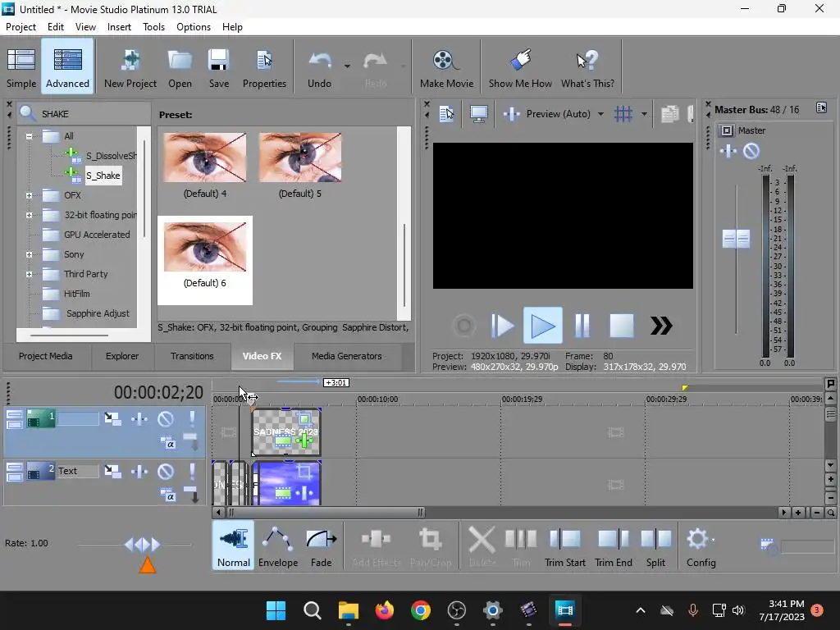The image size is (840, 630).
Task: Open the Project menu
Action: click(21, 27)
